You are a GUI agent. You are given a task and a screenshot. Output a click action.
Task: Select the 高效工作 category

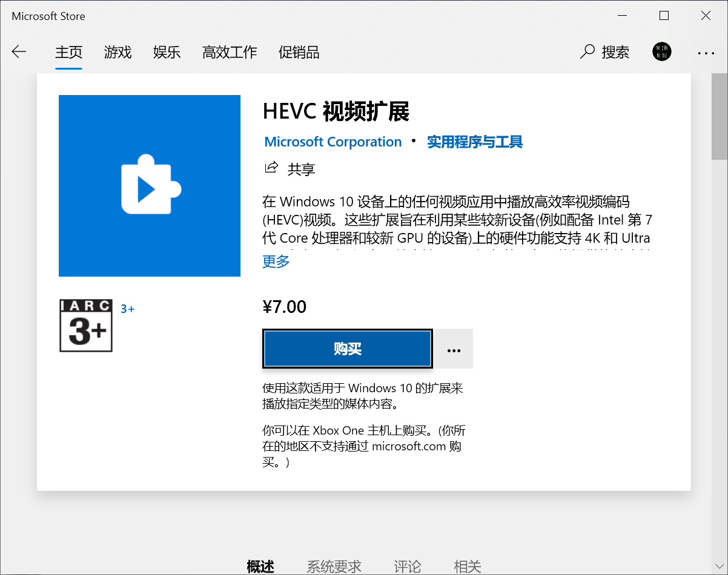[230, 53]
